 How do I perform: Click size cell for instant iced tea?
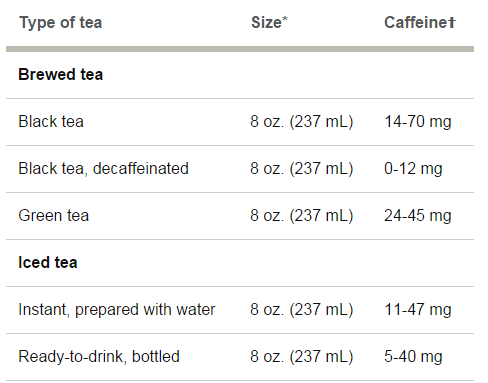[x=302, y=310]
